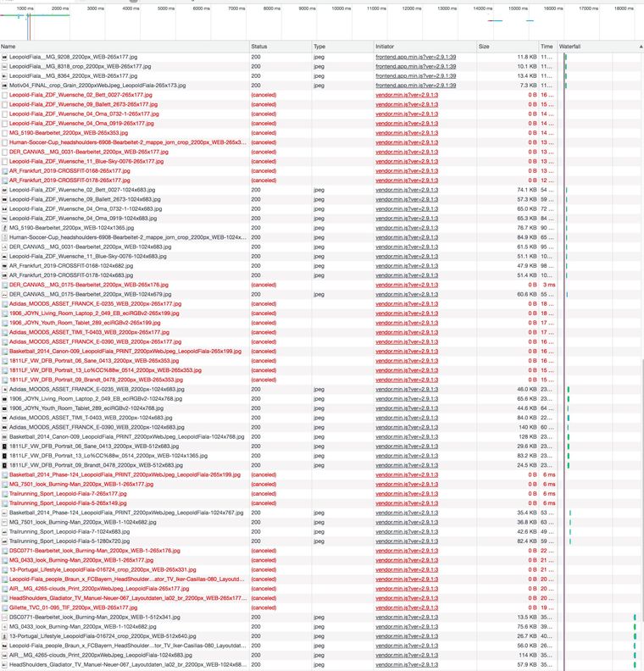Click image icon of MG_5190-Bearbeitet_2200px_WEB-1024x1365.jpg
This screenshot has height=671, width=644.
coord(4,228)
